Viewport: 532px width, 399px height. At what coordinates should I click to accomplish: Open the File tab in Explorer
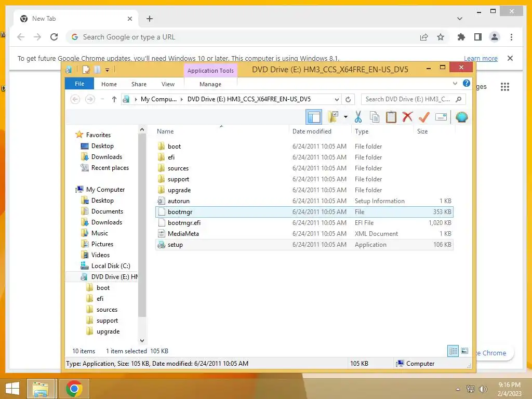[x=79, y=84]
